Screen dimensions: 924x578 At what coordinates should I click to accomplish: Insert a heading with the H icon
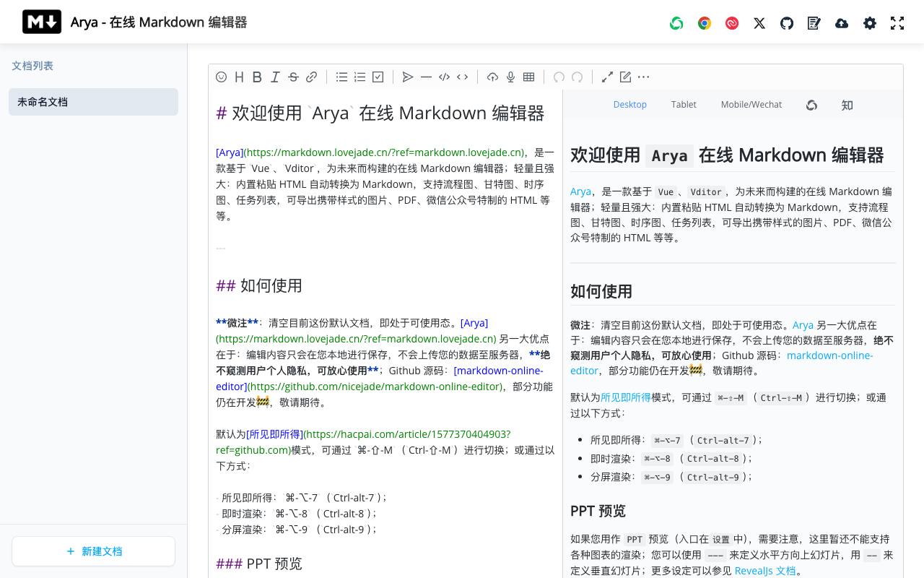[x=239, y=77]
